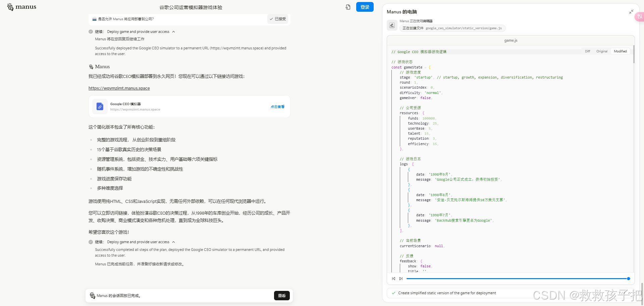Click the '1998年9月' date code line
The image size is (644, 306).
(x=434, y=175)
